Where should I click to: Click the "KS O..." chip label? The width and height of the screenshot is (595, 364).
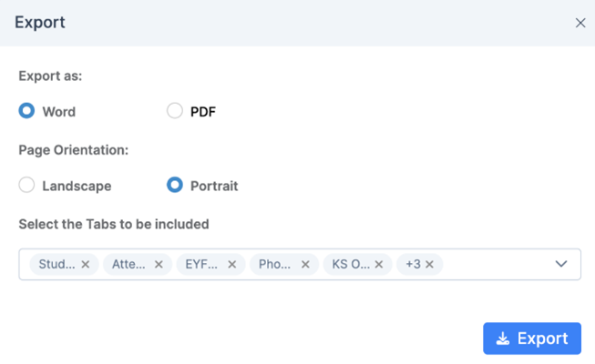[x=350, y=265]
